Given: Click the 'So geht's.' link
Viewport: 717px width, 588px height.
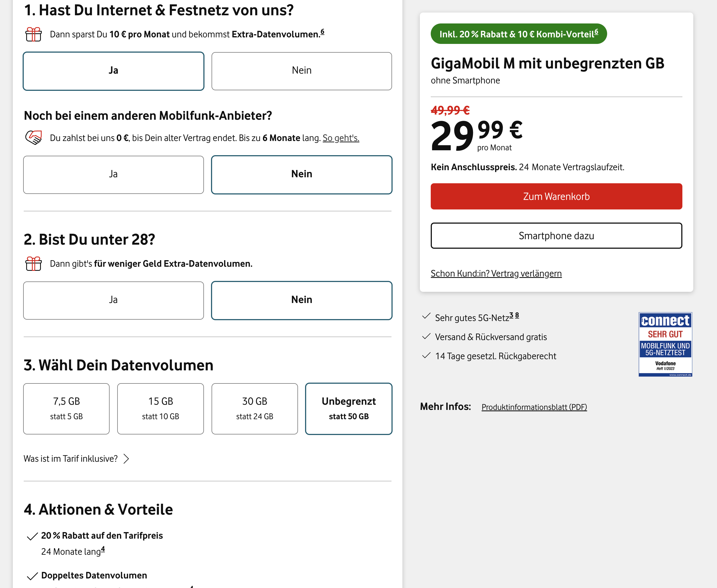Looking at the screenshot, I should (341, 138).
